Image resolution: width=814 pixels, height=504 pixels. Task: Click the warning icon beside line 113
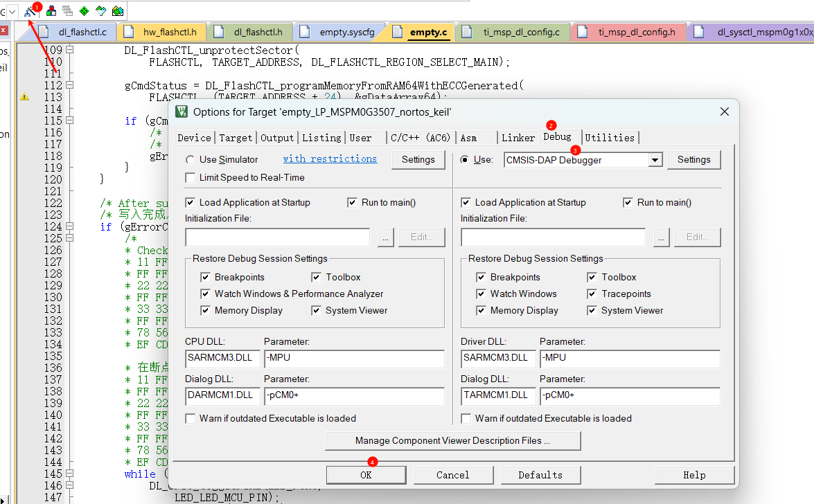pyautogui.click(x=24, y=96)
